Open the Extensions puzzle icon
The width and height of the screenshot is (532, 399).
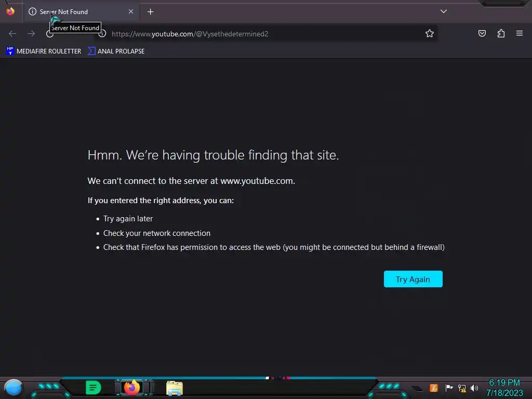501,33
